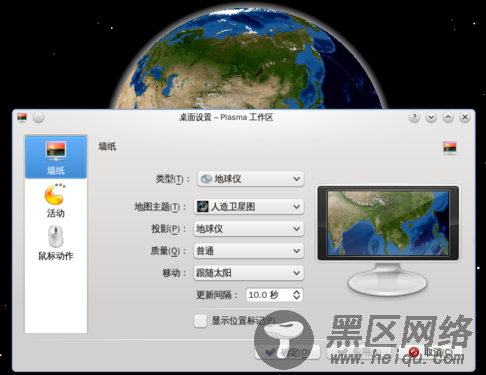
Task: Maximize the dialog with up arrow button
Action: coord(448,117)
